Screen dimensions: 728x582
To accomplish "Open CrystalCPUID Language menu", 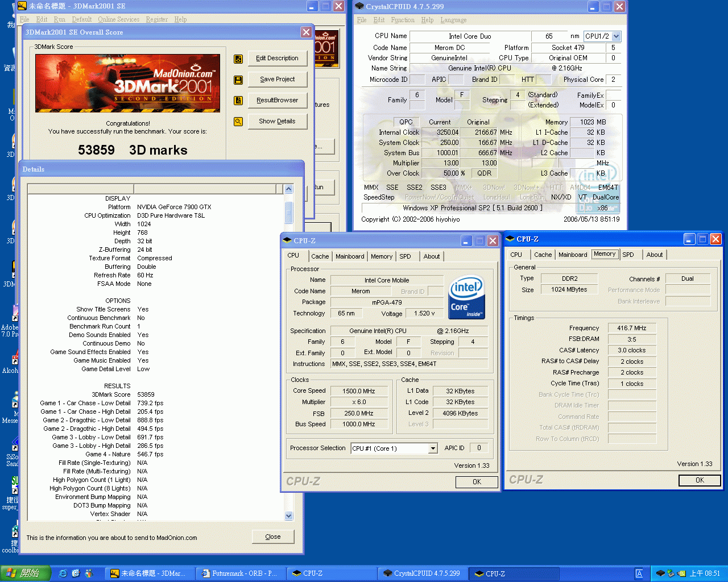I will click(453, 20).
